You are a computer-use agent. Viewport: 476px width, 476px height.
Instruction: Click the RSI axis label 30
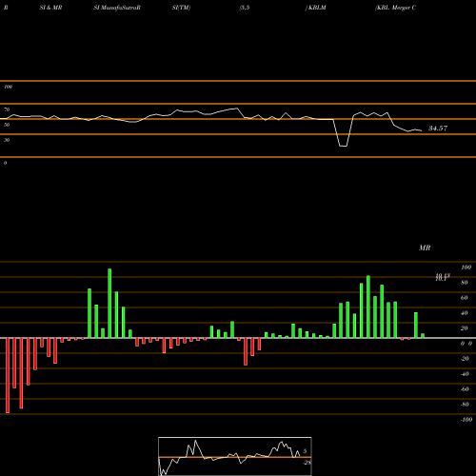point(7,140)
